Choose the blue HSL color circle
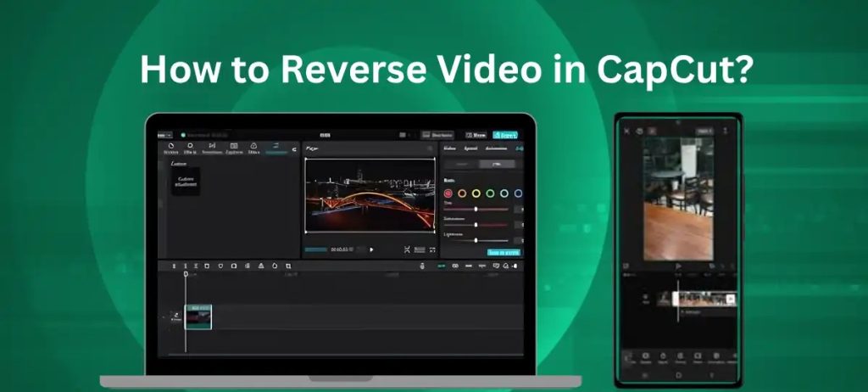The image size is (868, 392). (x=518, y=193)
